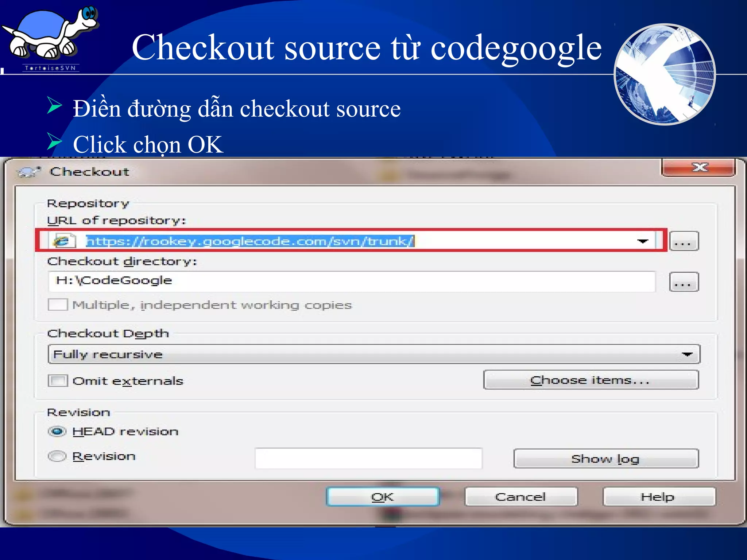
Task: Open the Checkout Depth Fully recursive dropdown
Action: (374, 354)
